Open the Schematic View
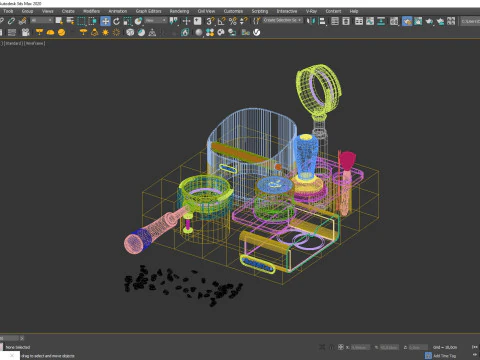The height and width of the screenshot is (360, 480). pyautogui.click(x=381, y=21)
